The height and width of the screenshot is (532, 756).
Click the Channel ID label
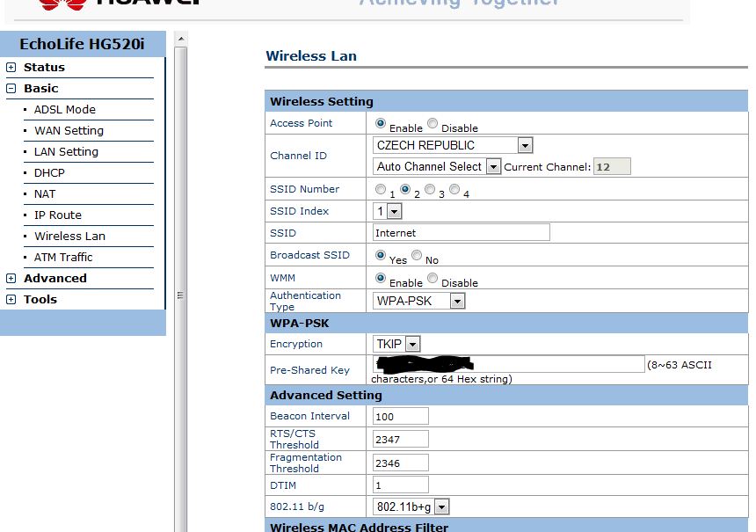click(298, 156)
